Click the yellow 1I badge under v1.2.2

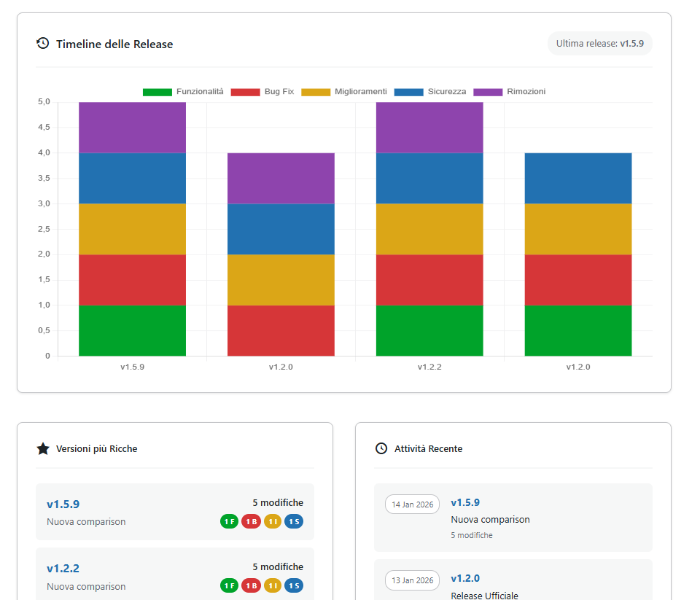pos(272,585)
